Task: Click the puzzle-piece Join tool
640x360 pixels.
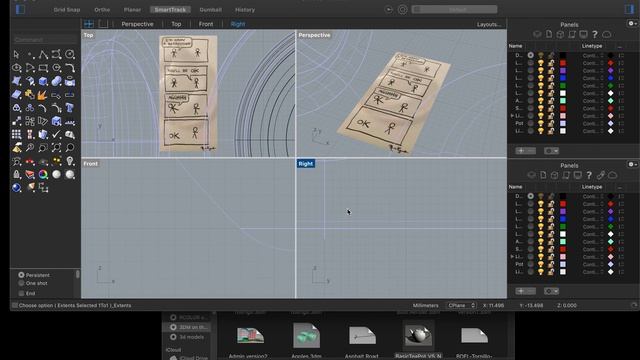Action: tap(30, 95)
